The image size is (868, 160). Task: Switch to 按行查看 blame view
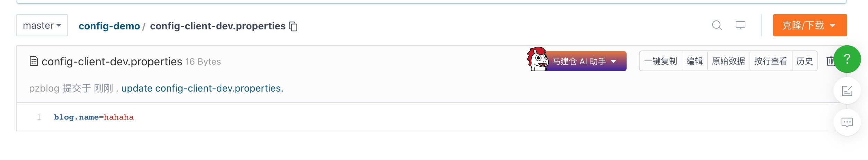pos(771,61)
